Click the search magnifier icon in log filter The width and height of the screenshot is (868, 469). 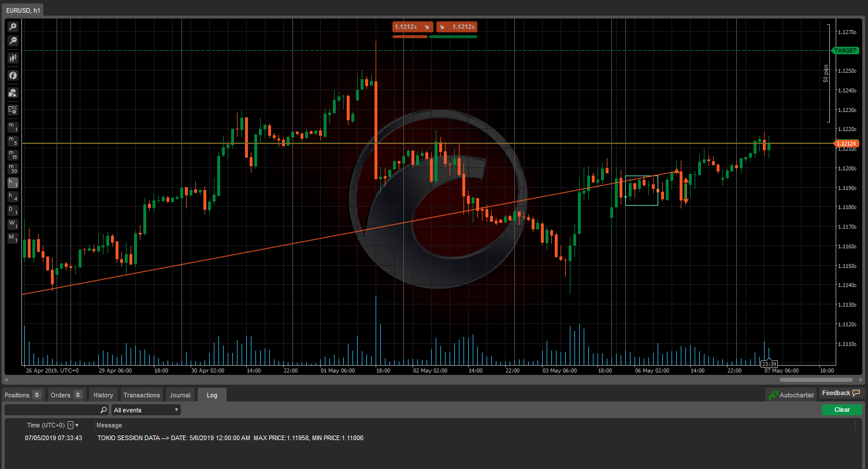[x=103, y=410]
